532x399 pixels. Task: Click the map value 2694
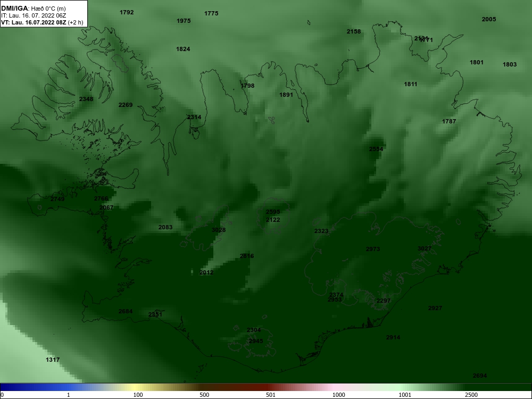click(x=480, y=376)
